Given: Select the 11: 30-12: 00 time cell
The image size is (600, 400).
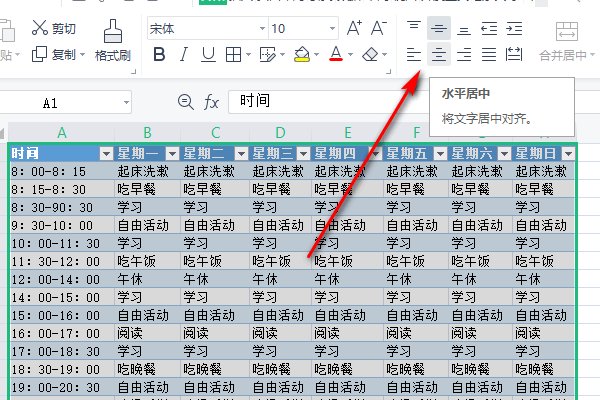Looking at the screenshot, I should click(x=62, y=261).
